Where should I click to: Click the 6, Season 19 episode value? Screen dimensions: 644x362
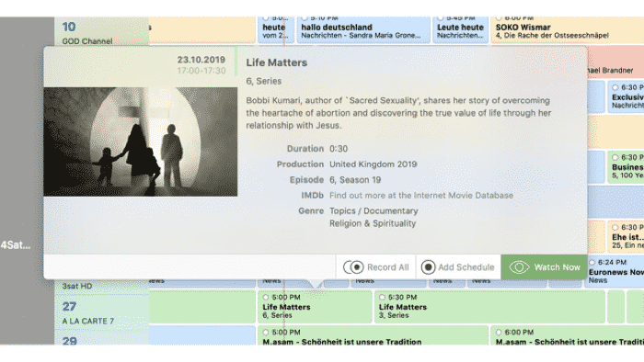click(355, 180)
